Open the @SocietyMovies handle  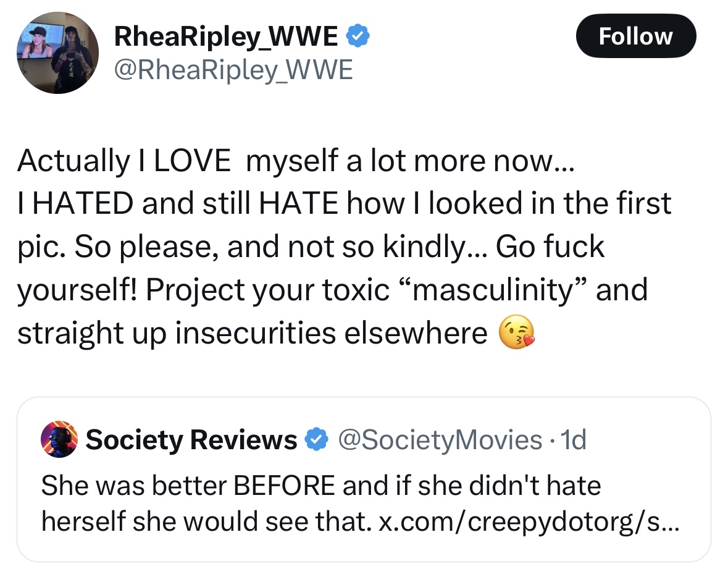point(439,440)
